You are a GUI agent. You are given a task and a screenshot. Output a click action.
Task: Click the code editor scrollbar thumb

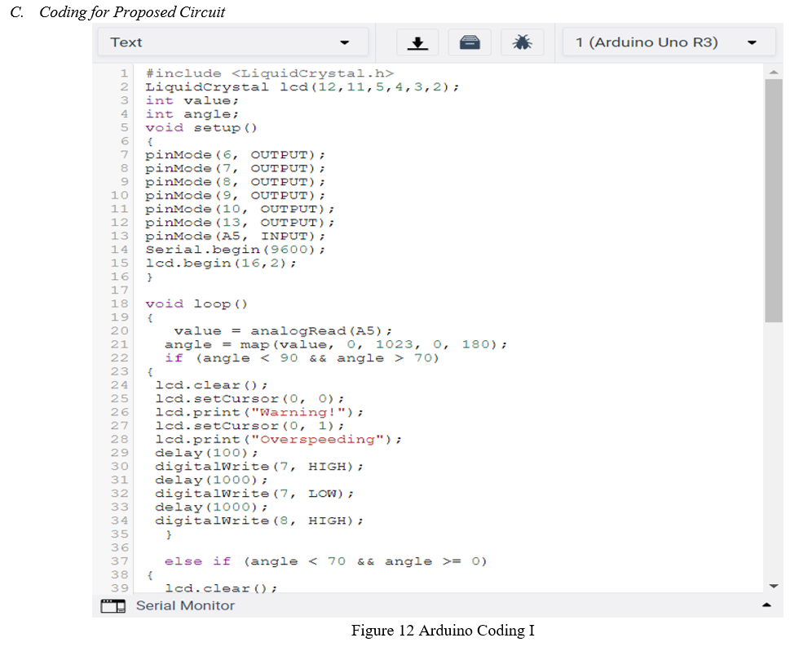(x=774, y=201)
